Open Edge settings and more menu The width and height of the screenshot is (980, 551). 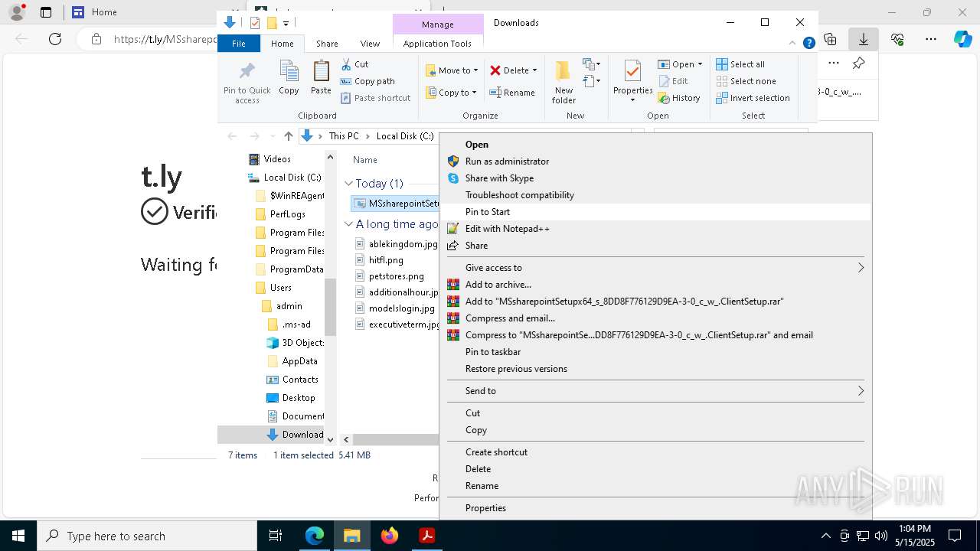pos(930,39)
